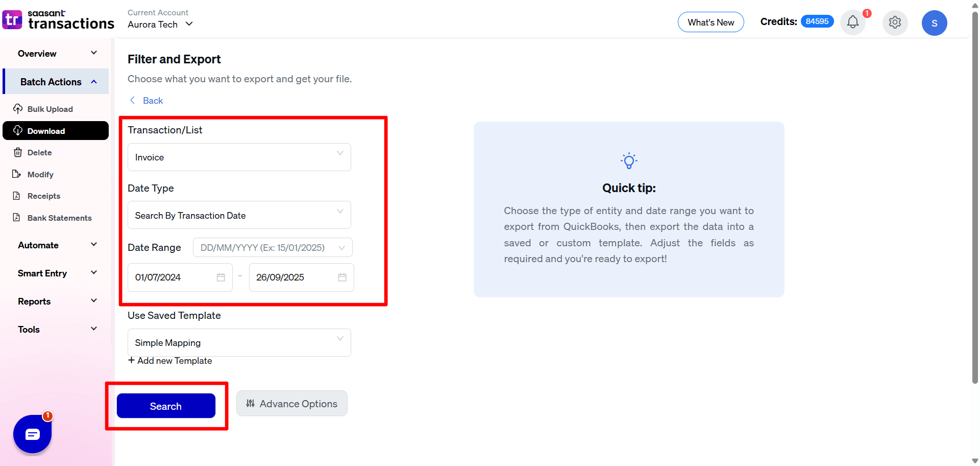Collapse the Batch Actions section
Image resolution: width=980 pixels, height=466 pixels.
point(56,82)
